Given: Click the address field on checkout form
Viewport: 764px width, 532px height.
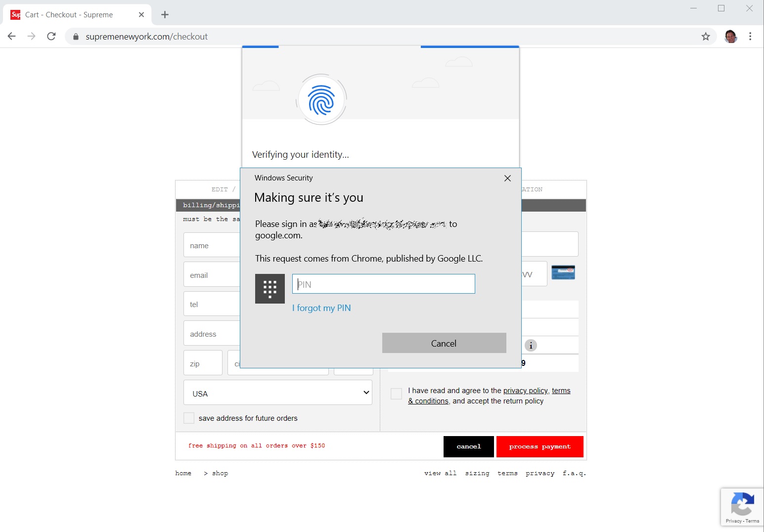Looking at the screenshot, I should coord(212,334).
